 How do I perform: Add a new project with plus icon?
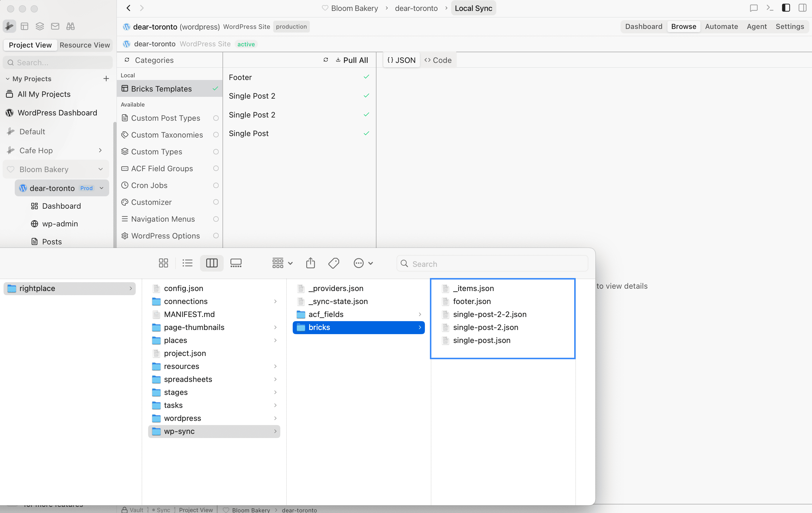point(106,79)
